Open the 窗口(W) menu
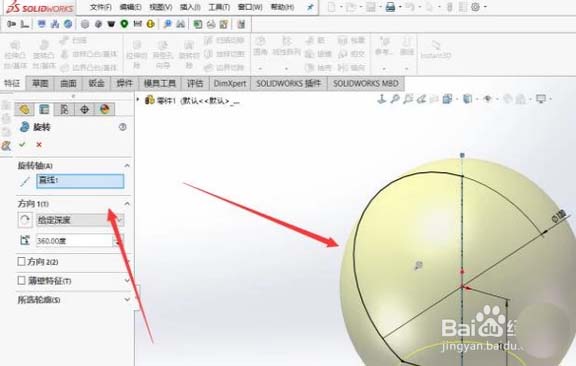The image size is (576, 366). click(x=250, y=7)
